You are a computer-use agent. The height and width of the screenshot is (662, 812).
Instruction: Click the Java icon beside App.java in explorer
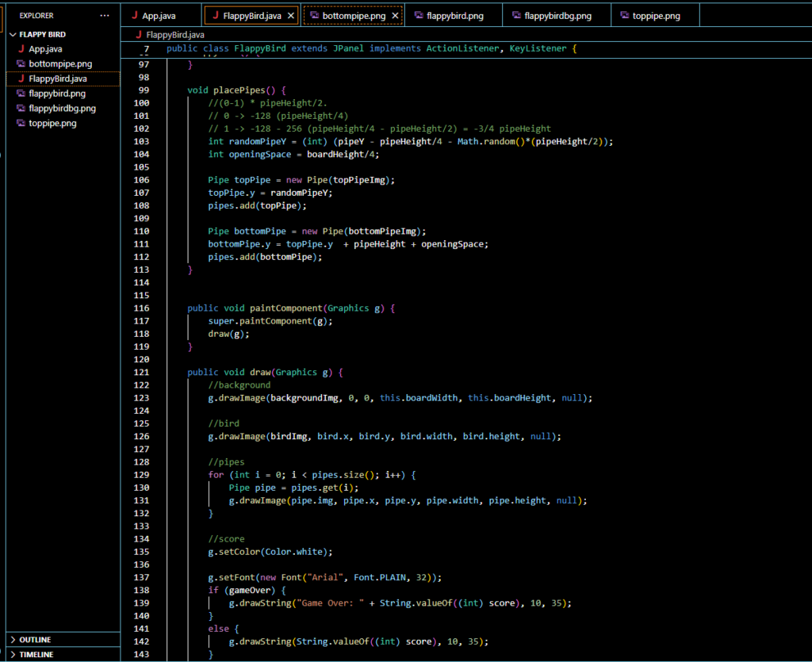pyautogui.click(x=21, y=49)
